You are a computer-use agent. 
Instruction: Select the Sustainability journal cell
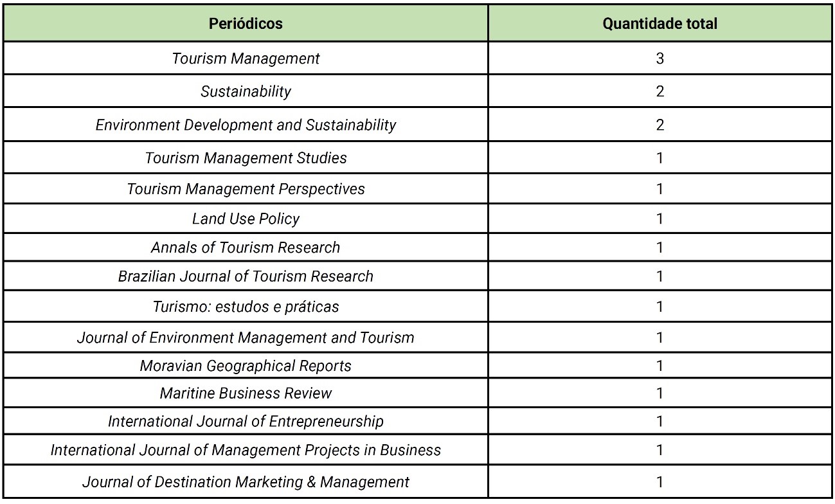tap(246, 91)
